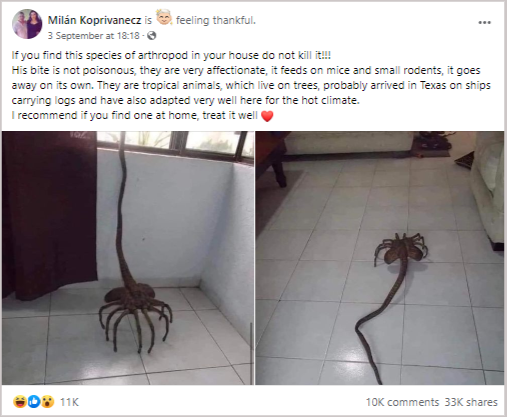507x417 pixels.
Task: Click the creature's legs in left photo
Action: [x=137, y=325]
